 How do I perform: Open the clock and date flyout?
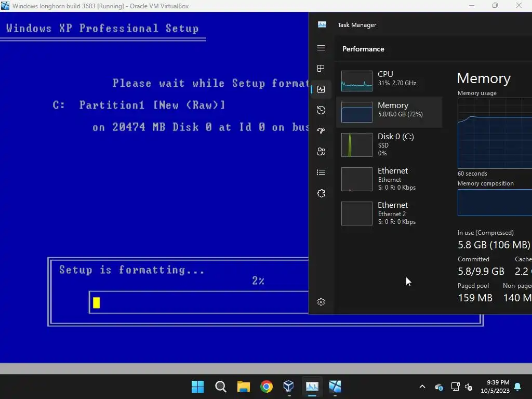click(495, 387)
